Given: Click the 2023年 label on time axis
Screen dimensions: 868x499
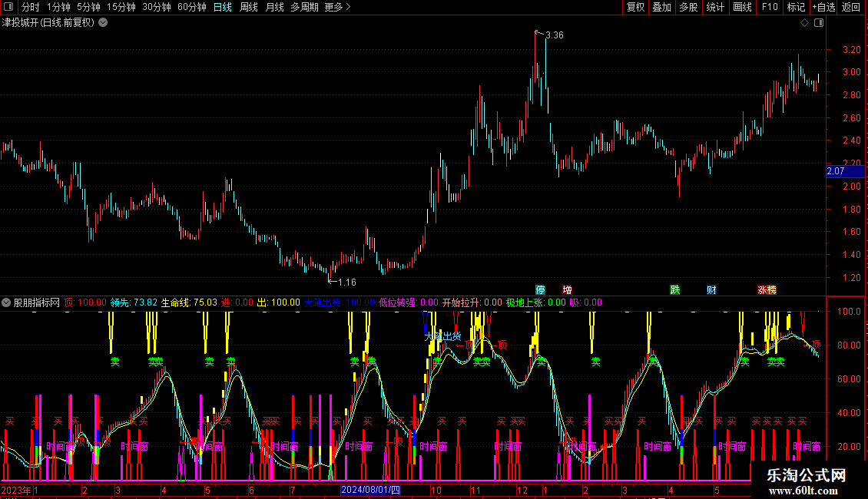Looking at the screenshot, I should tap(16, 490).
